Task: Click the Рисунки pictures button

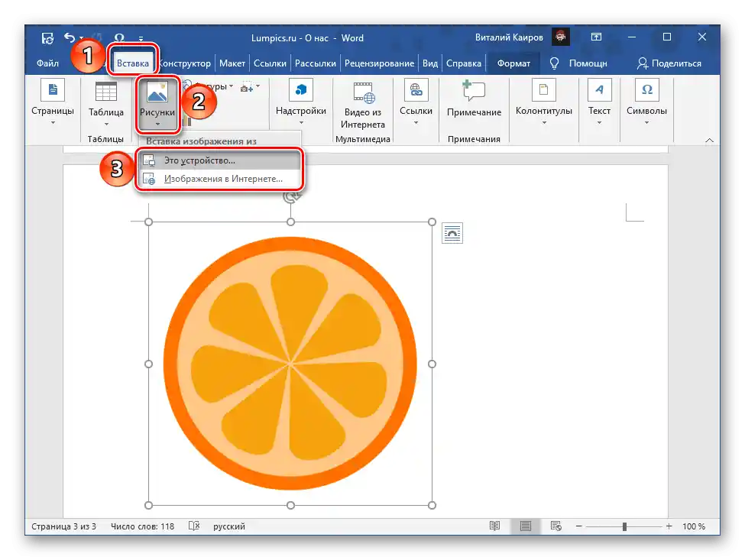Action: [x=157, y=104]
